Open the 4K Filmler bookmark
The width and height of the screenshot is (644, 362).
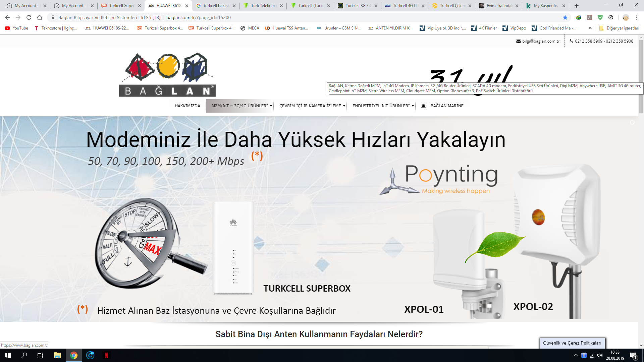[x=484, y=28]
